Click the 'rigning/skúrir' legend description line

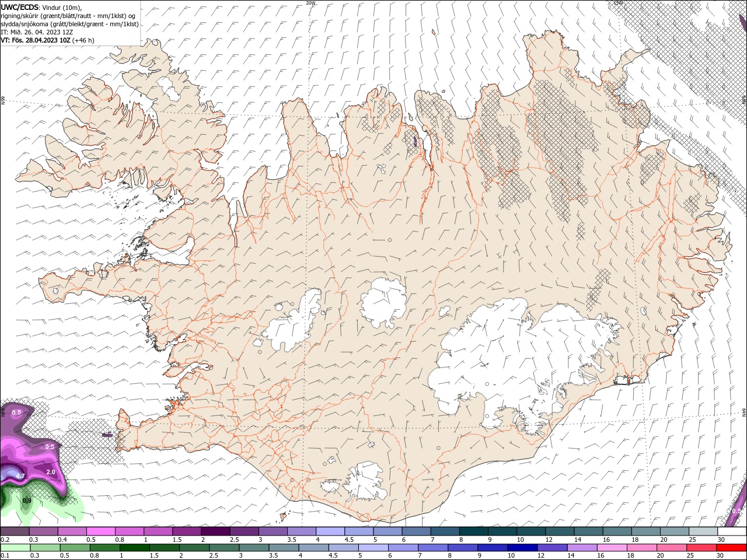68,16
